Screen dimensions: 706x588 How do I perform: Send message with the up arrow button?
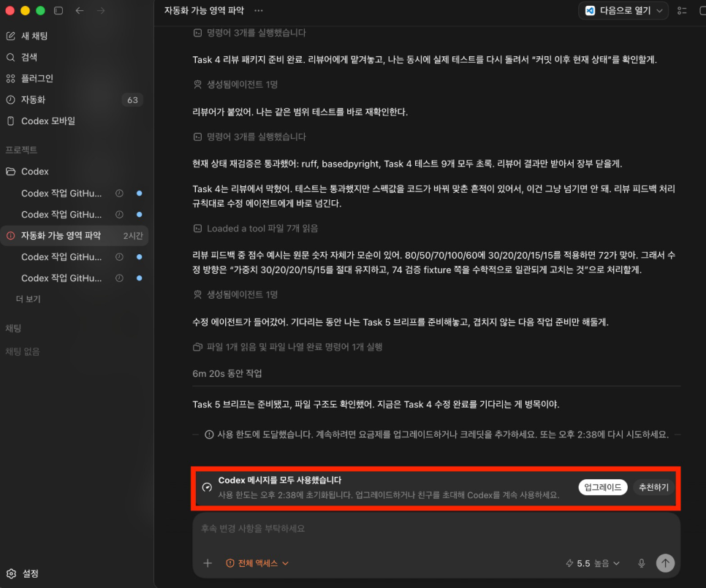tap(666, 563)
